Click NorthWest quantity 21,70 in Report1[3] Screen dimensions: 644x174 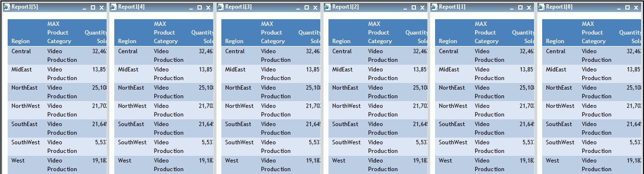pos(313,106)
